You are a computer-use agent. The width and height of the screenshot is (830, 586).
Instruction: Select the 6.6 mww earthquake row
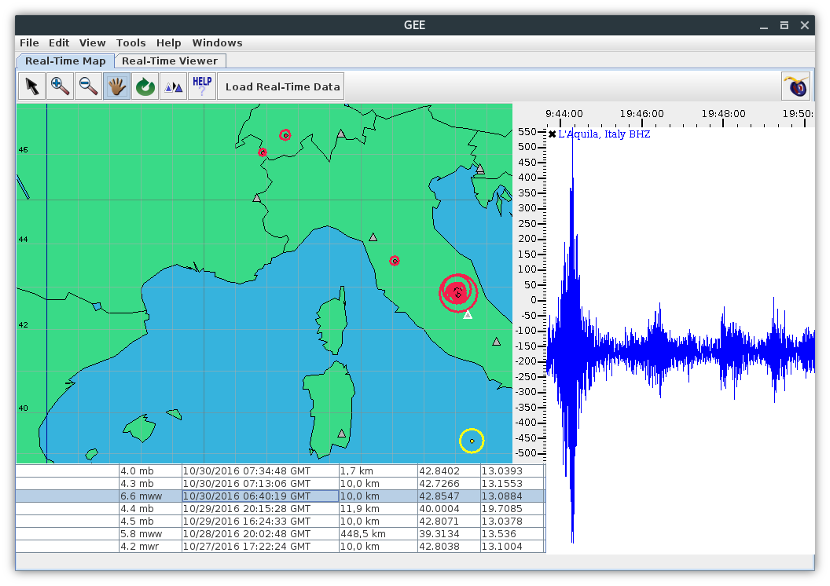click(x=280, y=496)
